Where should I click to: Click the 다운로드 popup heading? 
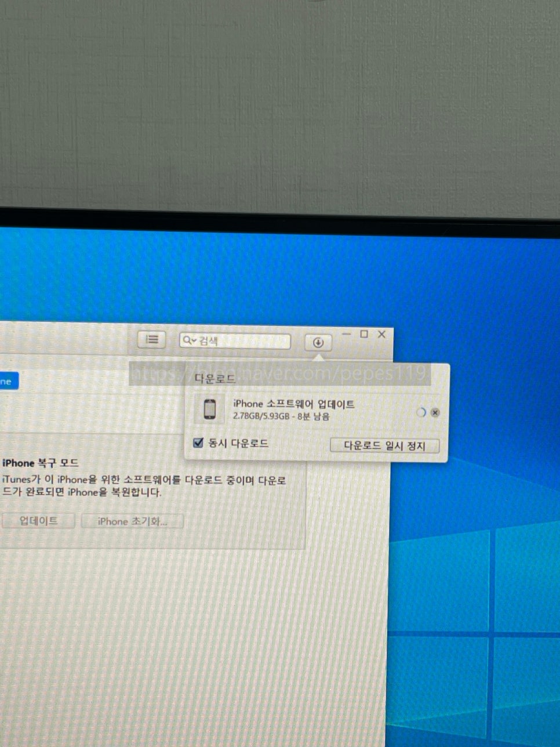click(214, 379)
